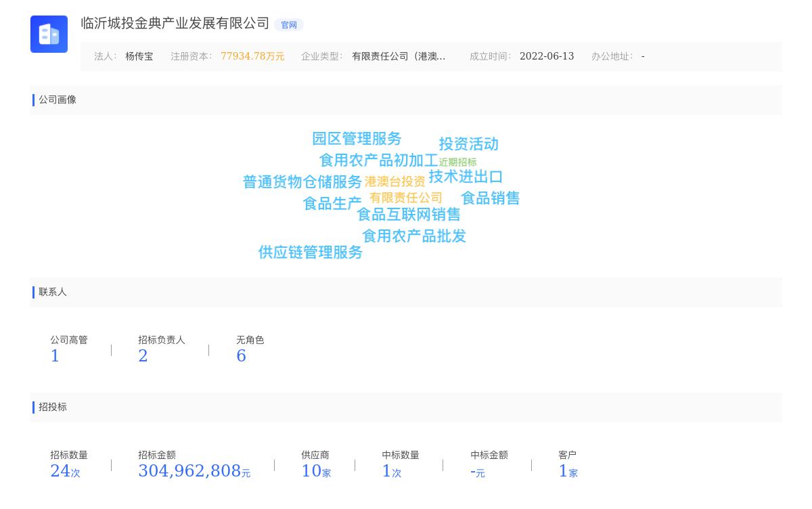Viewport: 812px width, 509px height.
Task: Select the 技术进出口 word cloud tag
Action: [x=466, y=177]
